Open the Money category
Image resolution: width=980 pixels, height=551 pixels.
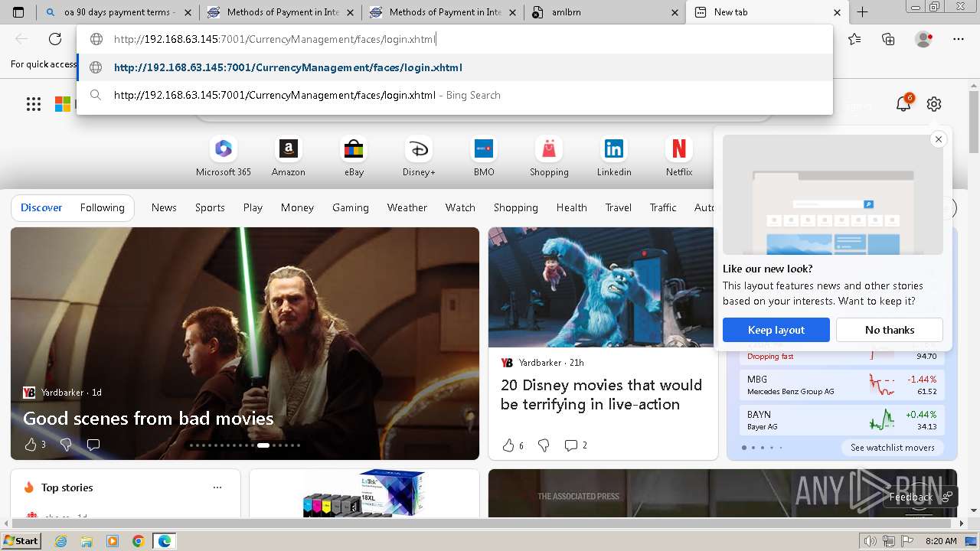click(297, 207)
